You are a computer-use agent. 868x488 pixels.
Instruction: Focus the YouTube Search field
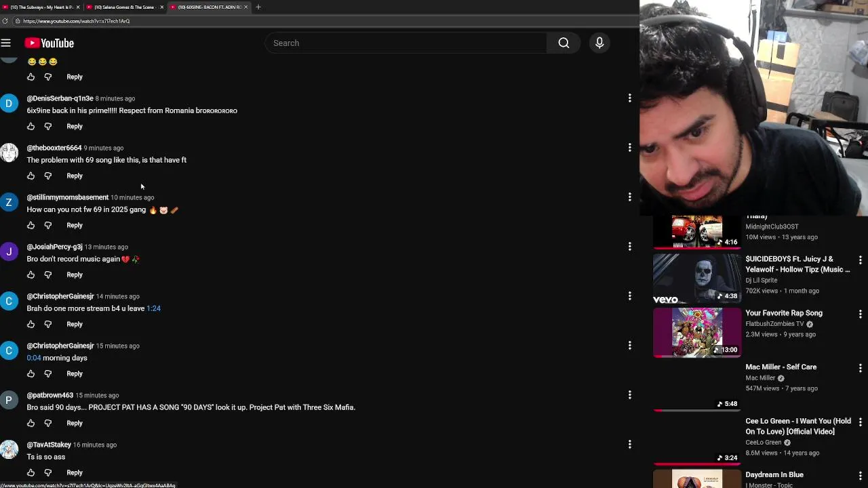406,43
